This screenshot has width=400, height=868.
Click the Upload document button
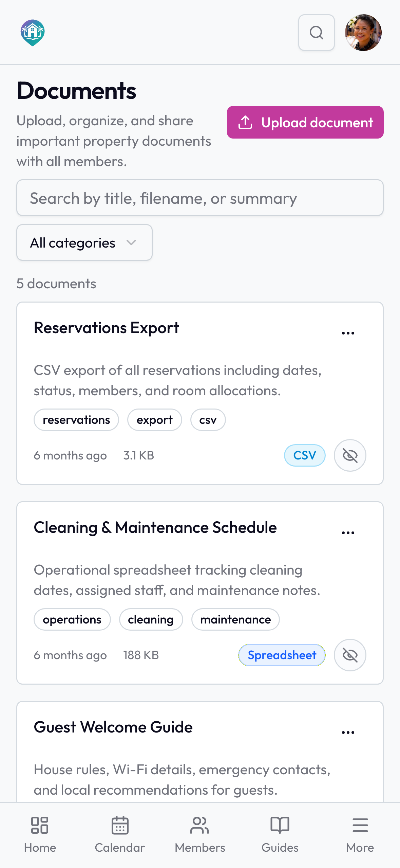[x=305, y=122]
